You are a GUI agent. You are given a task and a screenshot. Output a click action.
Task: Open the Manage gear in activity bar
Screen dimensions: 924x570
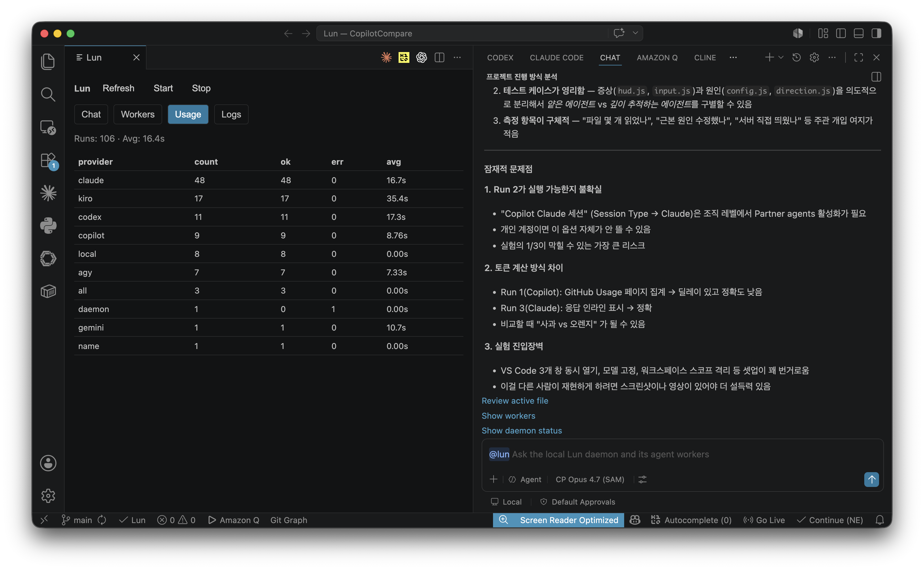pos(48,496)
